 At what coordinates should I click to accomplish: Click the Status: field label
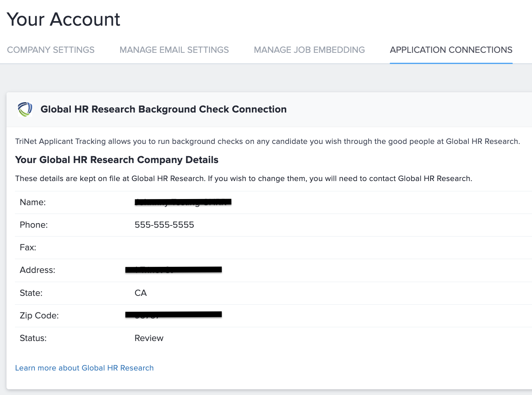[33, 338]
